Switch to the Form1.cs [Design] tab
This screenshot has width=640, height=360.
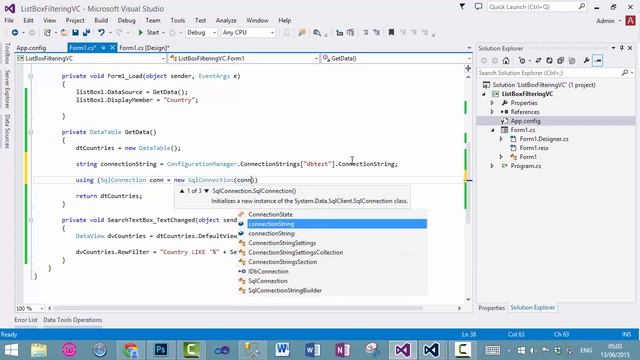click(144, 48)
